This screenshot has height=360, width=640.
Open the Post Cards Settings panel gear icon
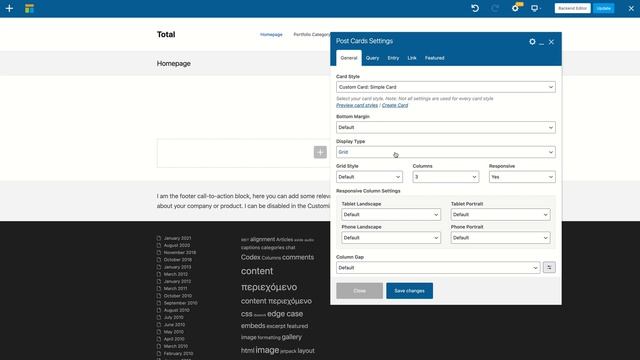(x=532, y=42)
